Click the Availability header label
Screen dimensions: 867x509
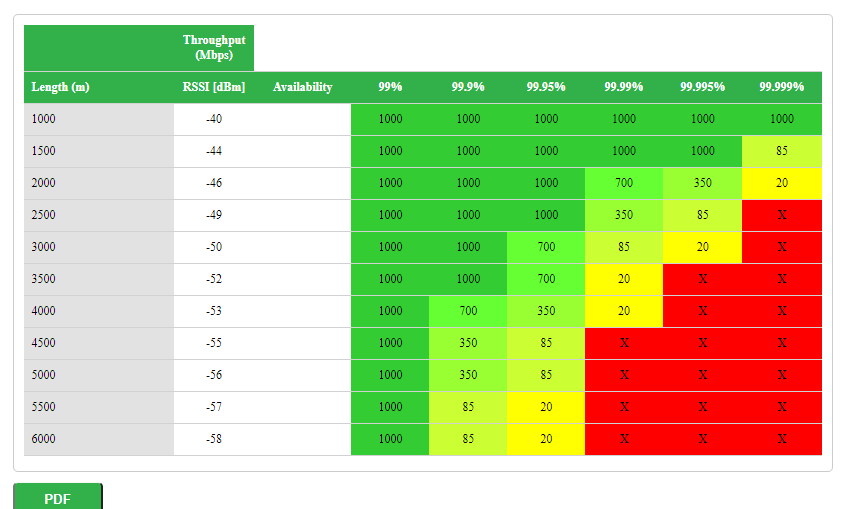coord(302,87)
